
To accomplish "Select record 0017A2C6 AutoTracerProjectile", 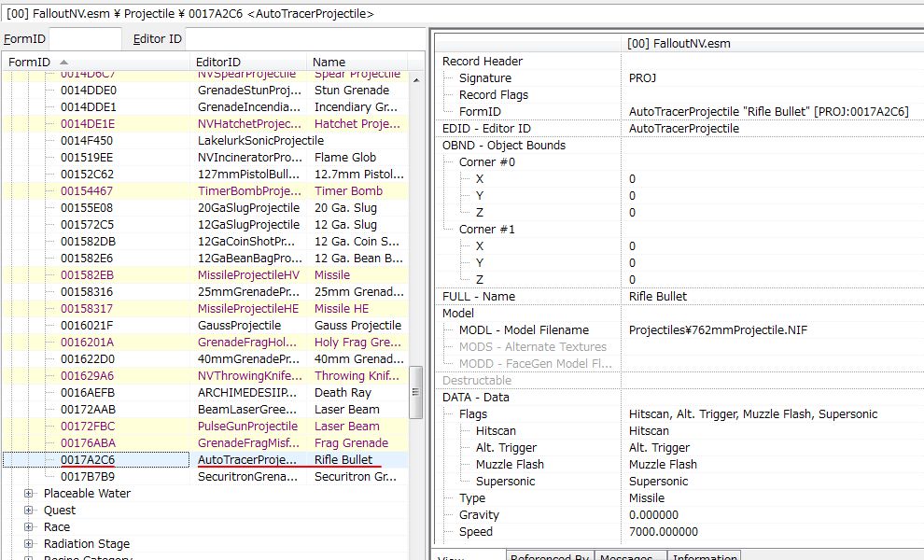I will (x=205, y=460).
